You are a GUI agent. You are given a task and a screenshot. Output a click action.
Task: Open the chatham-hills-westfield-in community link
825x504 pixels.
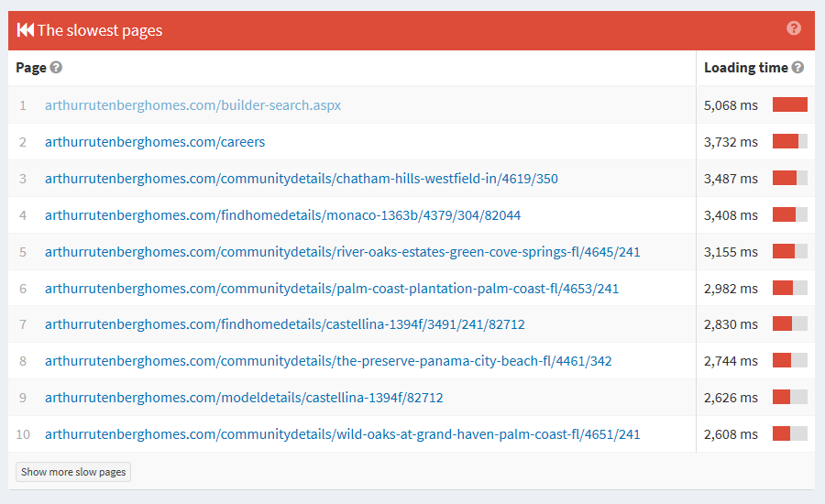[301, 179]
